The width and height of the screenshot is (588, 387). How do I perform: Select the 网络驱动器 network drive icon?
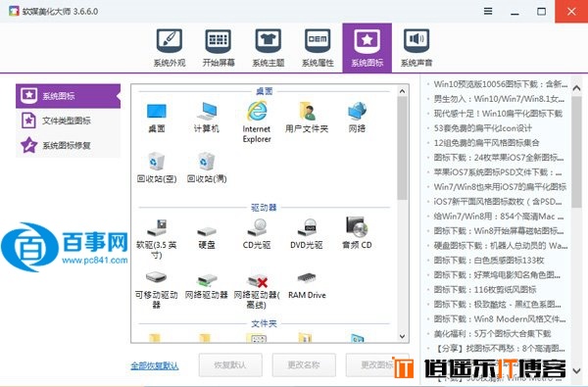coord(207,286)
